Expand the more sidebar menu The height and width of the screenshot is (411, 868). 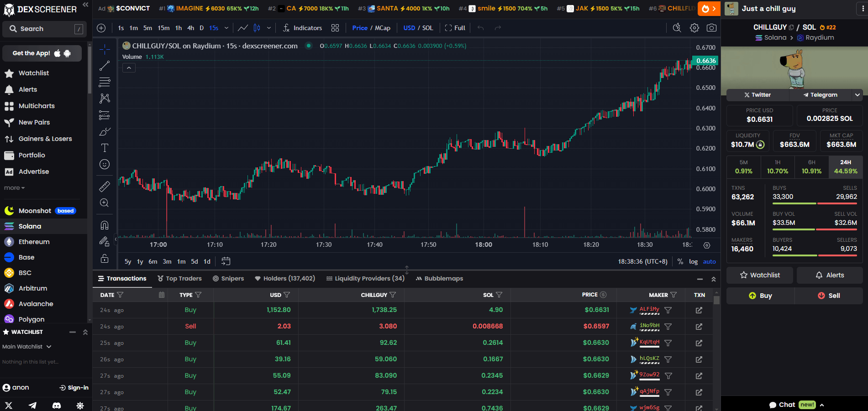[x=15, y=188]
